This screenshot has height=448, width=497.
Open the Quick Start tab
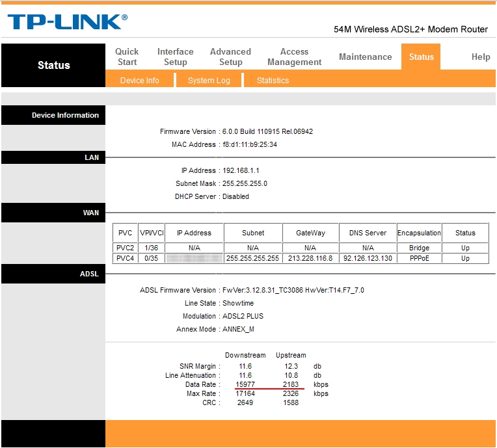click(x=127, y=57)
